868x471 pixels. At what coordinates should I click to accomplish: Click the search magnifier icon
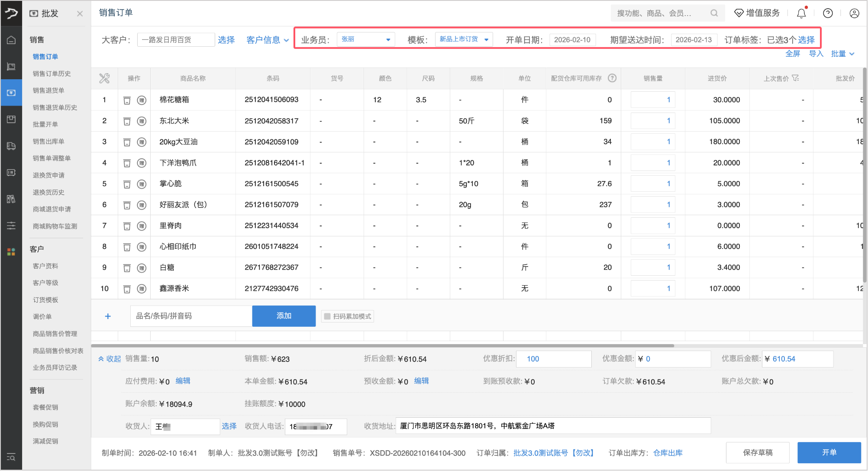pyautogui.click(x=714, y=13)
